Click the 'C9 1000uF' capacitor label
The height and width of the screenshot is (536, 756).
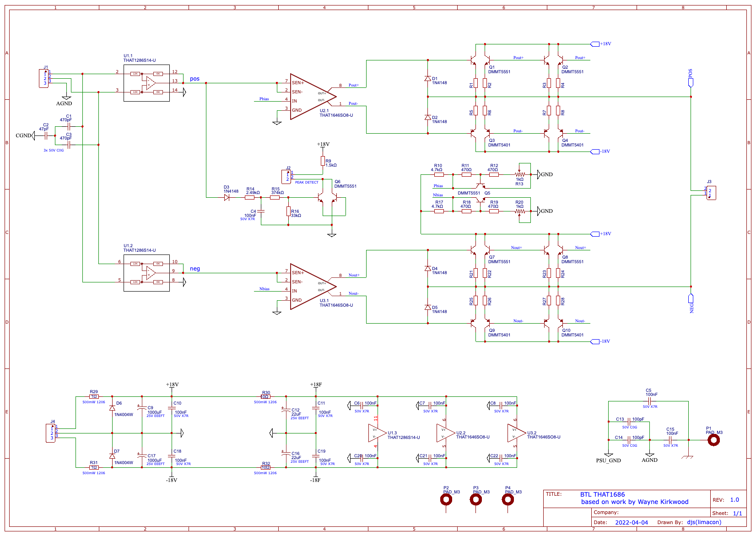click(x=154, y=410)
